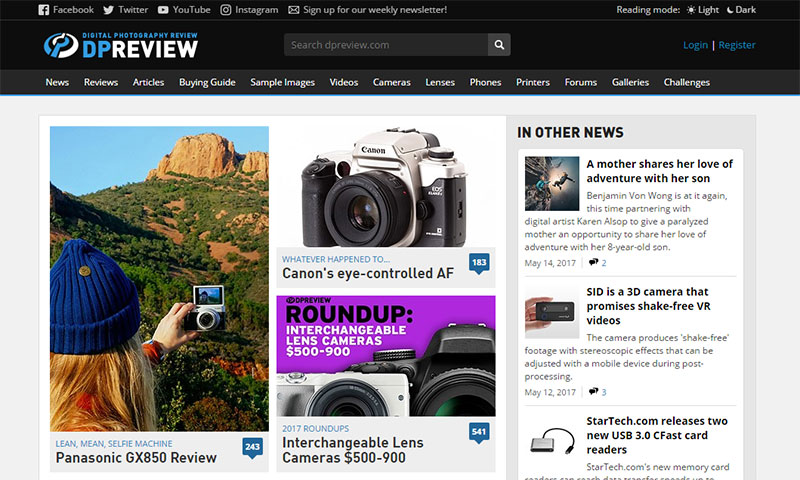Click 'WHATEVER HAPPENED TO...' label
Screen dimensions: 800x480
point(336,259)
